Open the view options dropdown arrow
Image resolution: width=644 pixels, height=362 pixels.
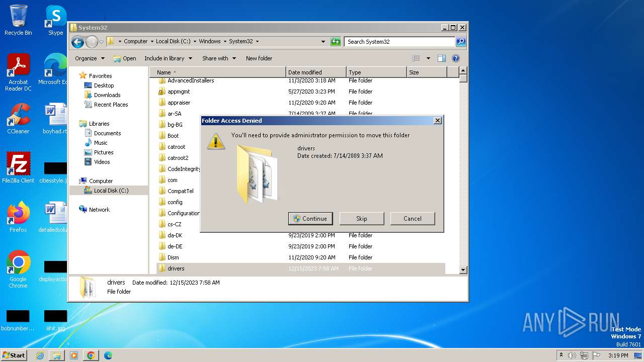428,58
